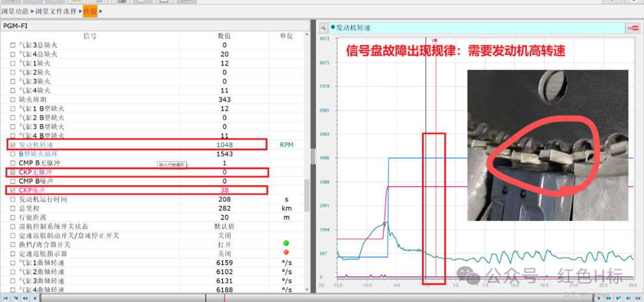The height and width of the screenshot is (302, 644).
Task: Check the B型缺火循环 checkbox
Action: tap(13, 154)
